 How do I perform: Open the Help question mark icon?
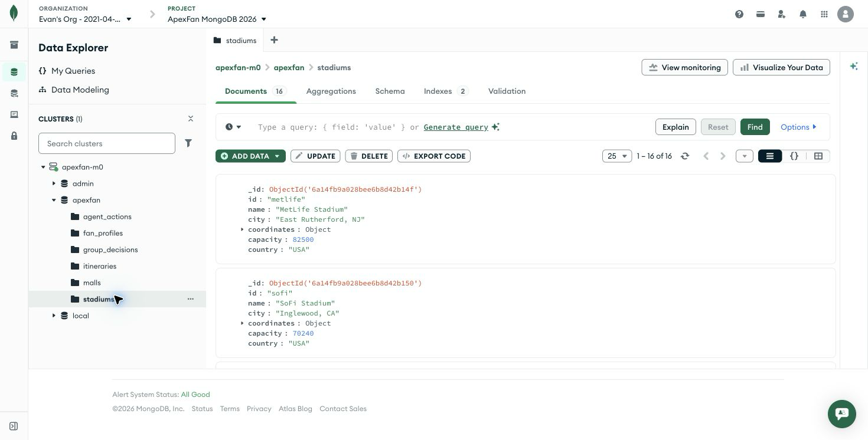(x=739, y=14)
